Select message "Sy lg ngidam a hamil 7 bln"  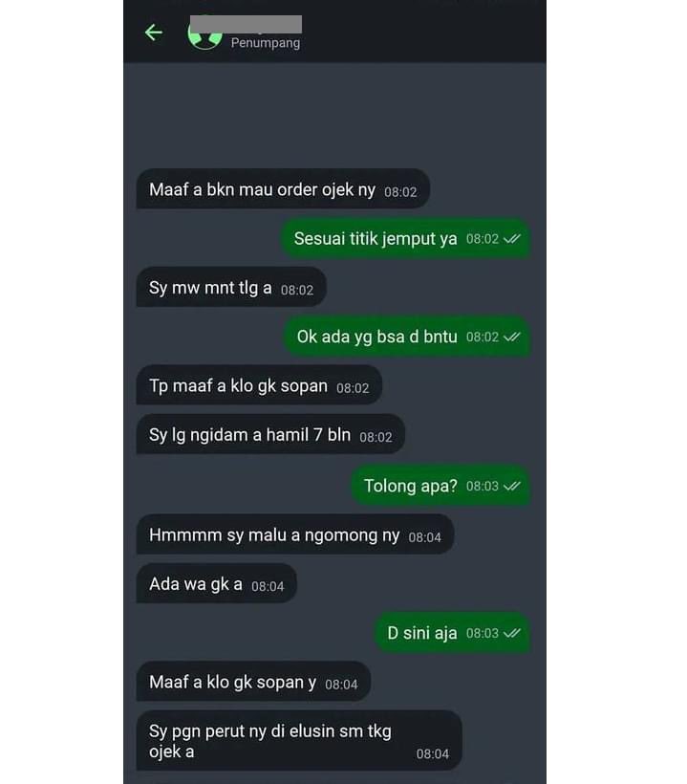pyautogui.click(x=270, y=434)
